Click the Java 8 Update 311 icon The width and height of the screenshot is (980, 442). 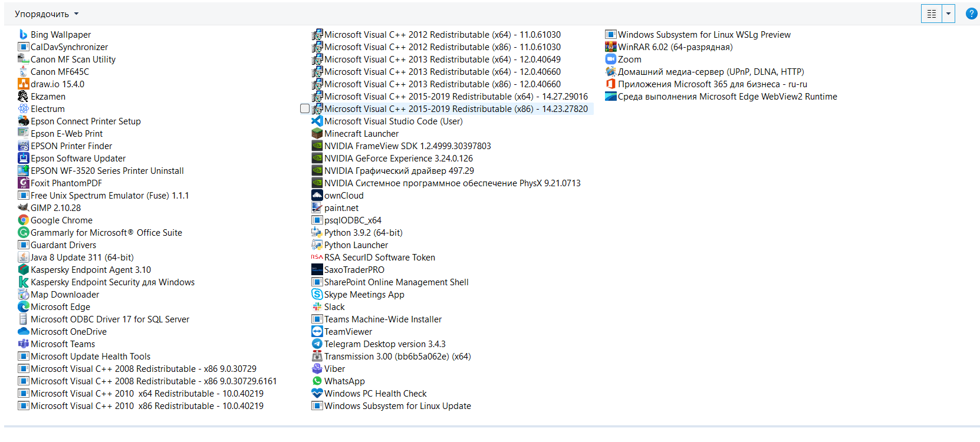pos(24,258)
